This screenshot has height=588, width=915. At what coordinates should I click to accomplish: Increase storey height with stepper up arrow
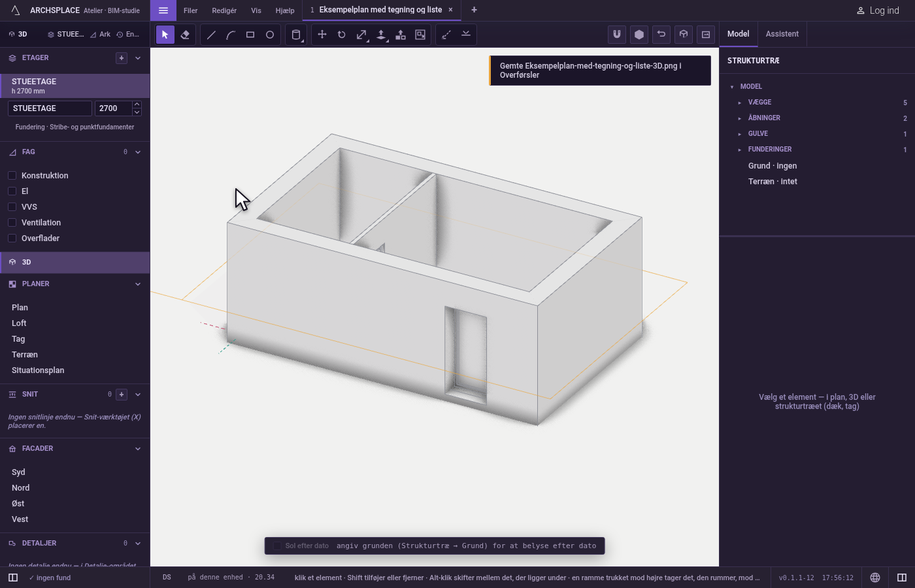click(137, 105)
